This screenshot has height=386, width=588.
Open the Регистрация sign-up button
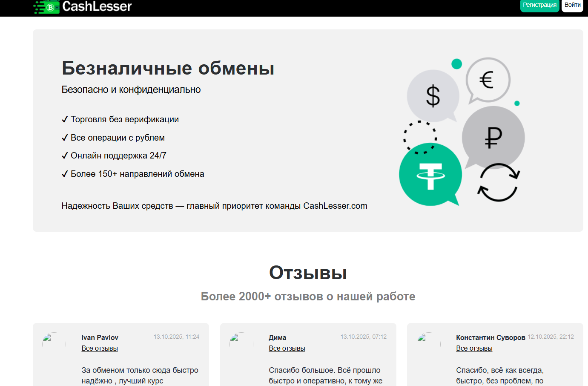tap(539, 6)
